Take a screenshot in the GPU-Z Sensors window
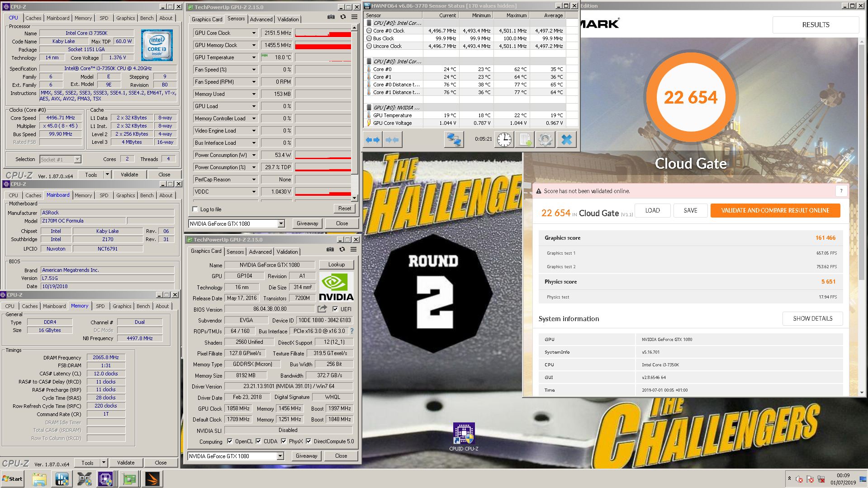868x488 pixels. (331, 17)
